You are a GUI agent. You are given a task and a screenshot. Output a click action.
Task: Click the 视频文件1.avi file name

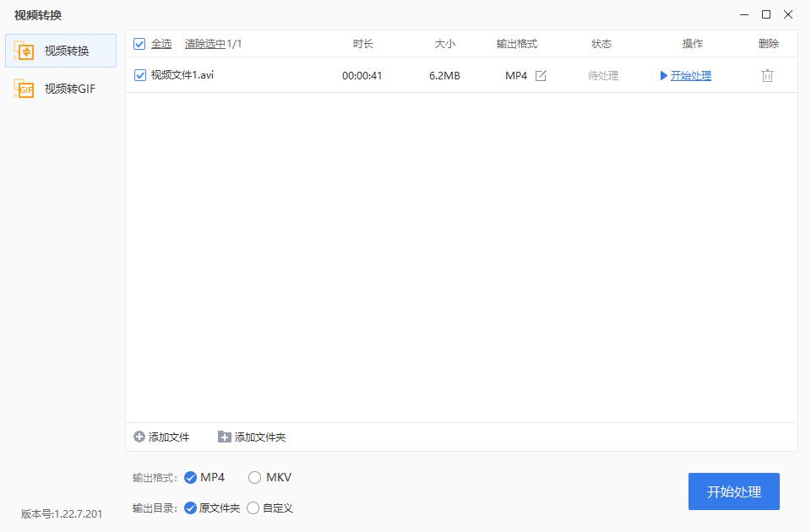[x=182, y=75]
